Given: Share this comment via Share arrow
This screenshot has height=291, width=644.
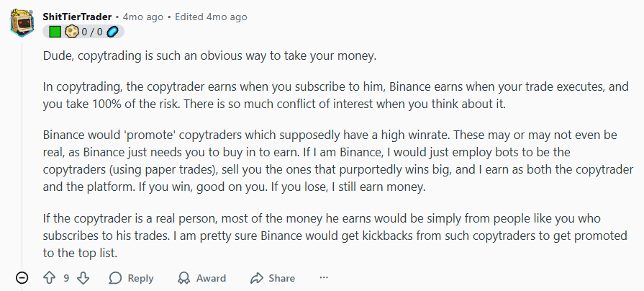Looking at the screenshot, I should (x=272, y=278).
